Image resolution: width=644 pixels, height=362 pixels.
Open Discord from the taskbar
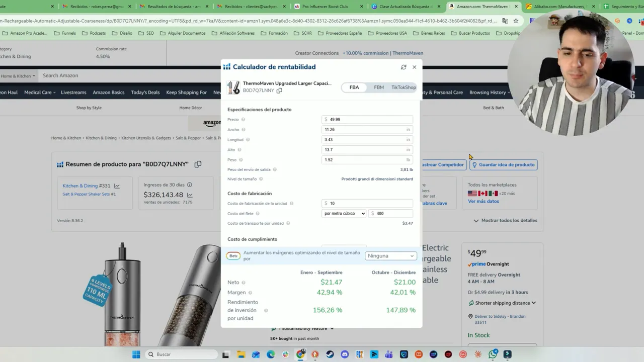[x=345, y=354]
